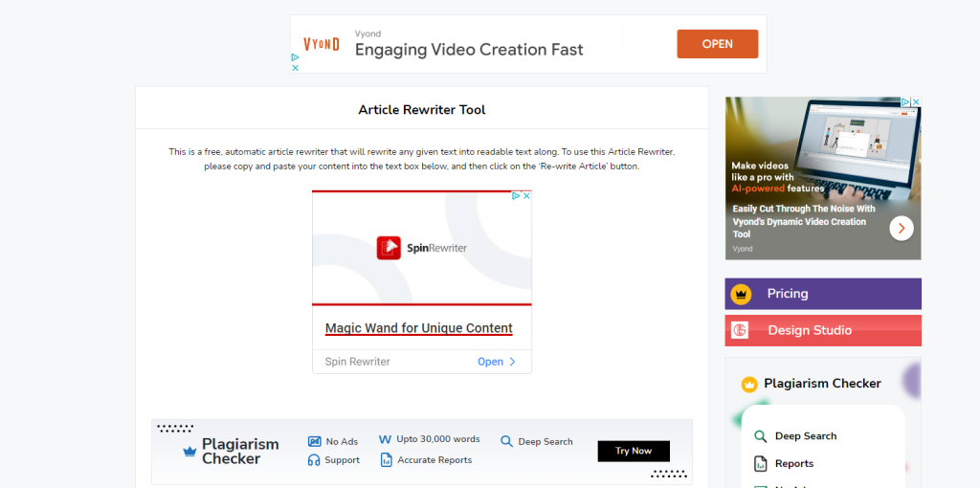Click 'Engaging Video Creation Fast' ad headline

point(469,50)
